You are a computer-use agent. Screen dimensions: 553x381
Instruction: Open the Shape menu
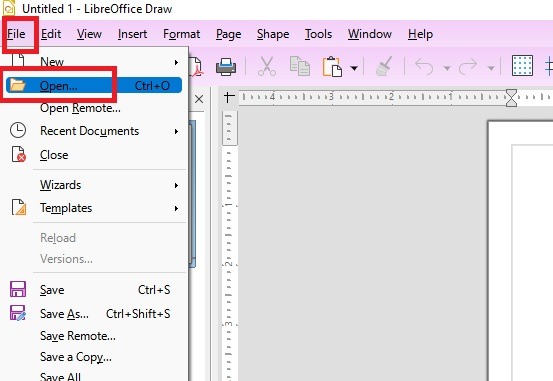tap(273, 34)
